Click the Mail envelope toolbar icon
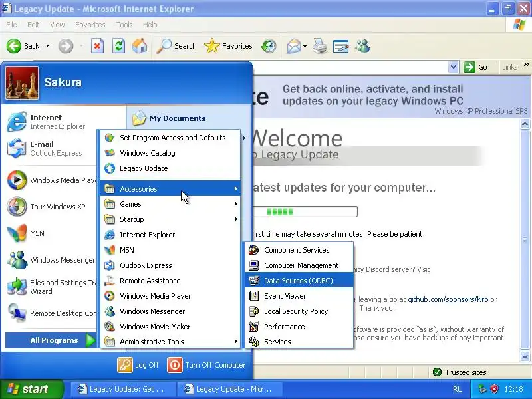The height and width of the screenshot is (399, 532). point(293,46)
